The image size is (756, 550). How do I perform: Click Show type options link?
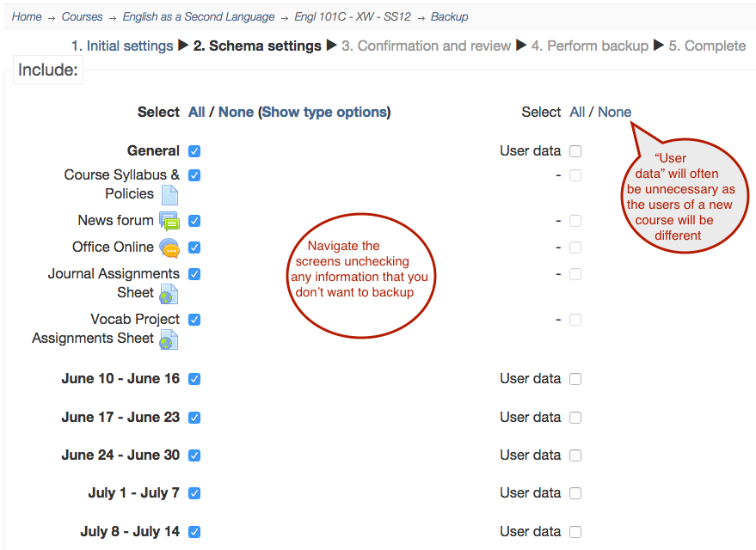[326, 113]
